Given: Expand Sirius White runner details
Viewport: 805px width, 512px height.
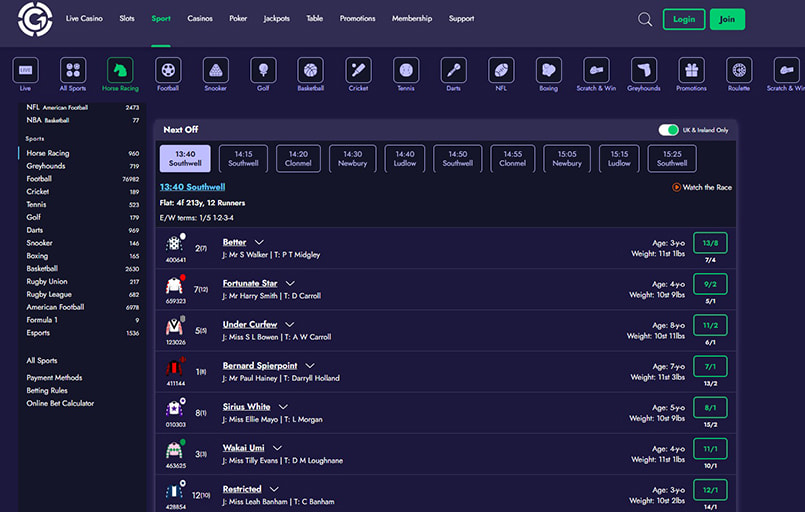Looking at the screenshot, I should [283, 407].
